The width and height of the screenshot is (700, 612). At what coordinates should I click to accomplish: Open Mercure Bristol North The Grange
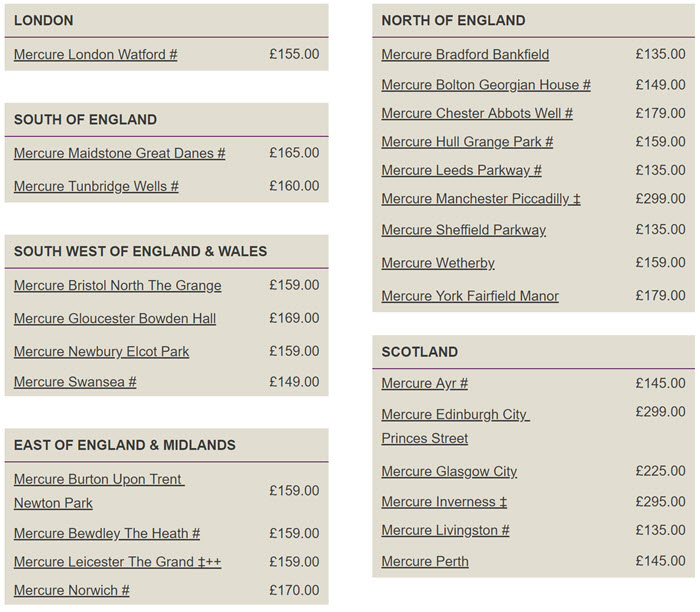pyautogui.click(x=117, y=285)
